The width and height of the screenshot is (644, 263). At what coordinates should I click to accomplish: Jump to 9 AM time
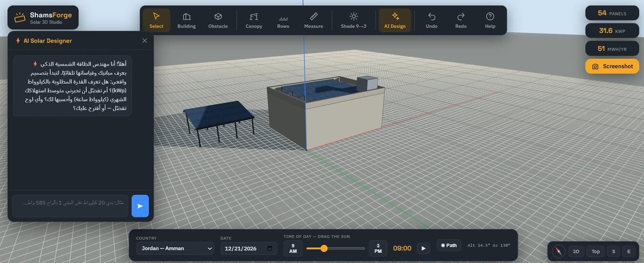tap(292, 248)
